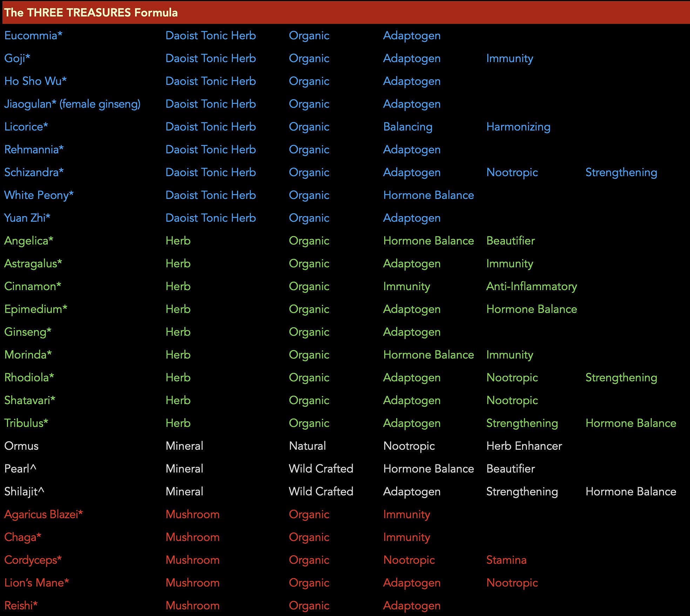Click Jiaogulan* (female ginseng) entry
The image size is (690, 616).
pos(72,104)
